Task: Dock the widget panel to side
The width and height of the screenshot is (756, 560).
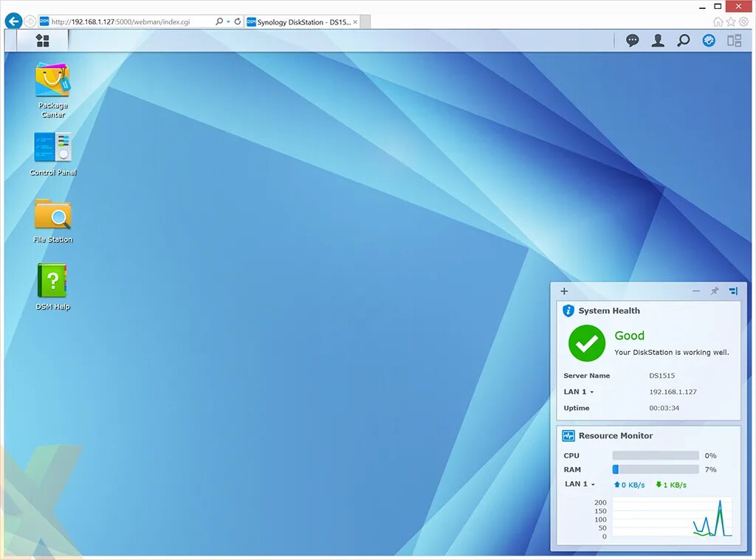Action: (733, 291)
